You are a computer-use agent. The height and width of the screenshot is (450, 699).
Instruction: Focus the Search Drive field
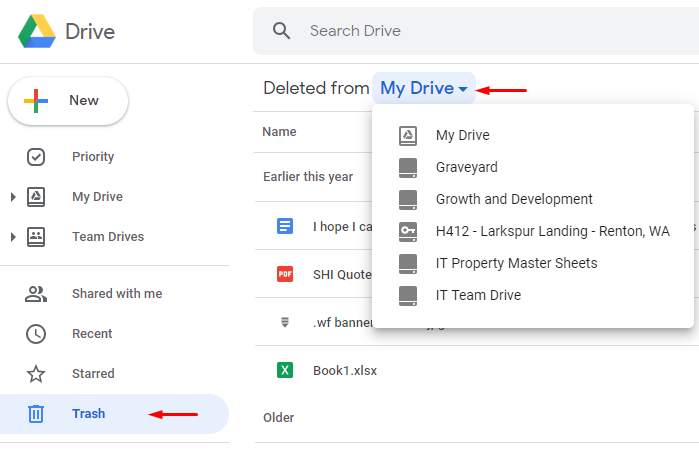point(476,31)
